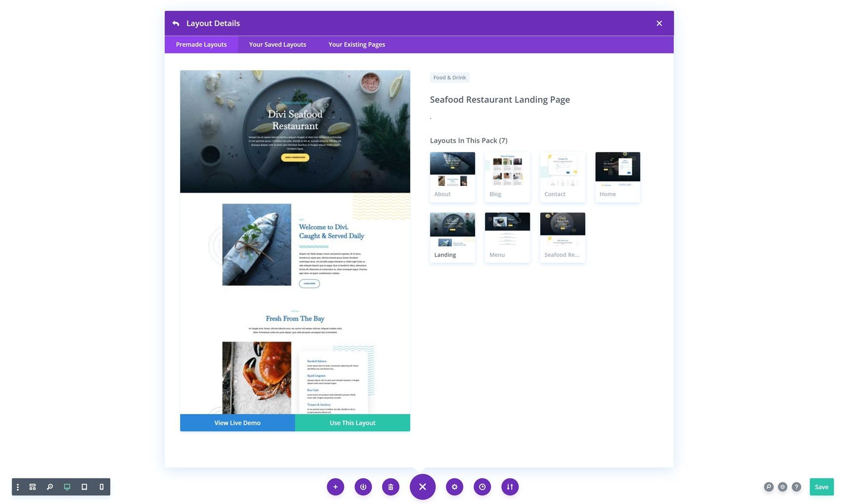Select the Menu layout thumbnail
The width and height of the screenshot is (844, 504).
[x=507, y=237]
